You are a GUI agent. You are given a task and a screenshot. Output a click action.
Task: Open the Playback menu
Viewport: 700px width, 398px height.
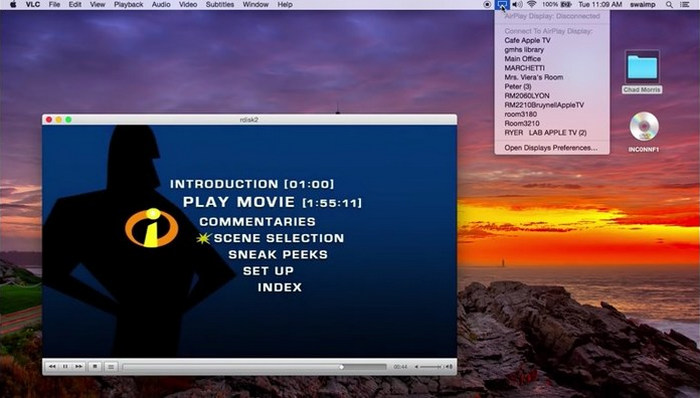coord(129,4)
